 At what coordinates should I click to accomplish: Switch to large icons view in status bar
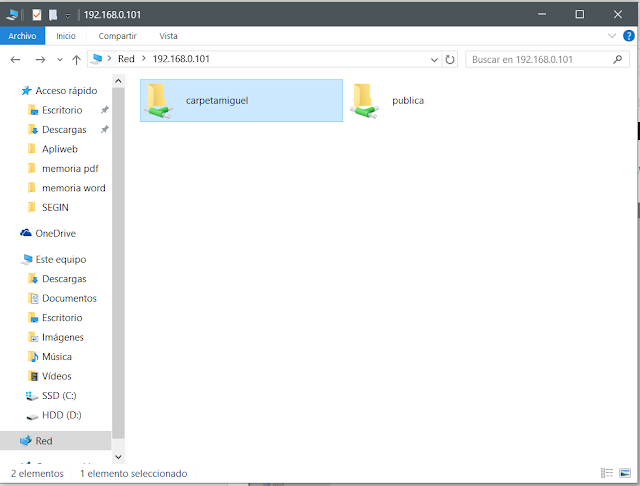point(625,473)
